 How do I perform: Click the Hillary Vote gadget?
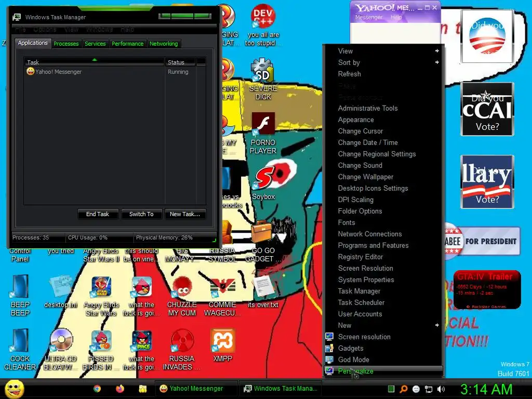pos(487,181)
